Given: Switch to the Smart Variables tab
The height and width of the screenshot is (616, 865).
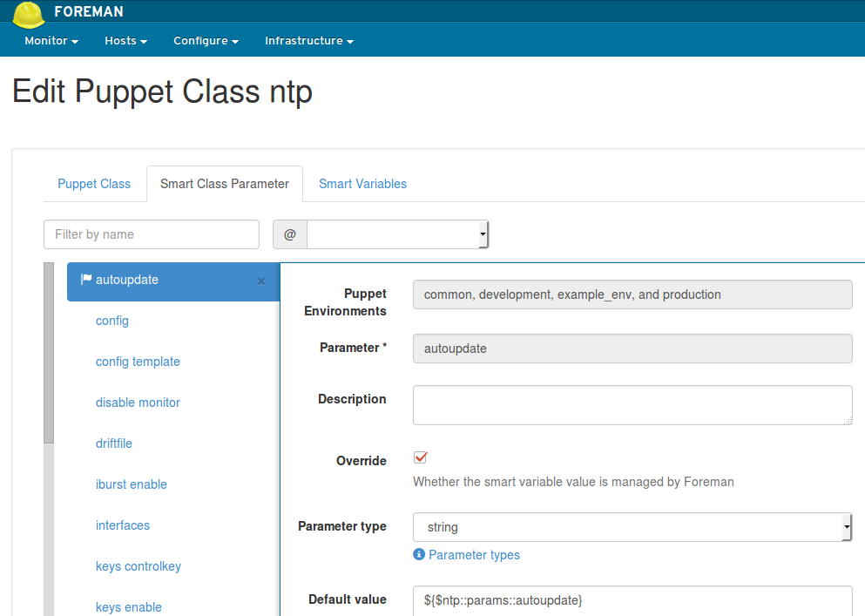Looking at the screenshot, I should [x=362, y=184].
